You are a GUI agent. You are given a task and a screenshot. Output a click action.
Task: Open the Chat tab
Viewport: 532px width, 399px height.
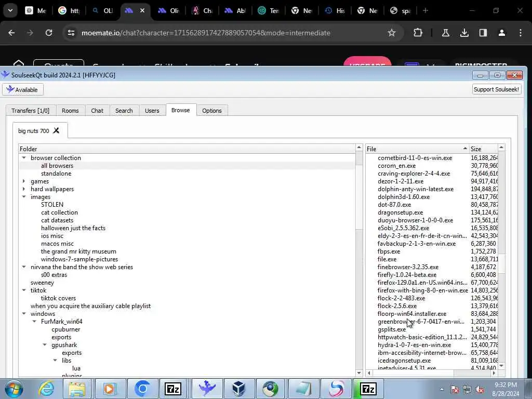point(97,111)
